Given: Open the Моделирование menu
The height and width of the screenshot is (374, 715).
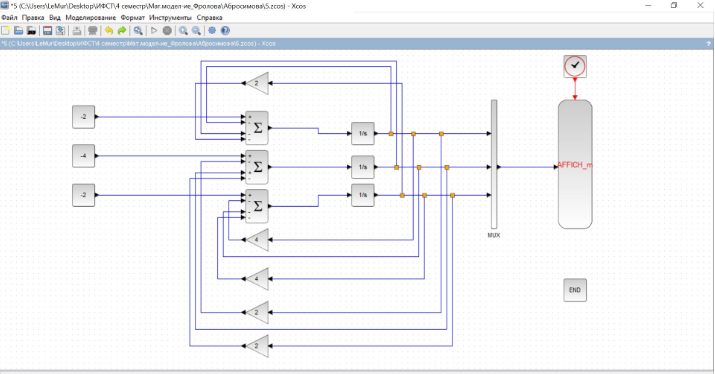Looking at the screenshot, I should point(90,17).
